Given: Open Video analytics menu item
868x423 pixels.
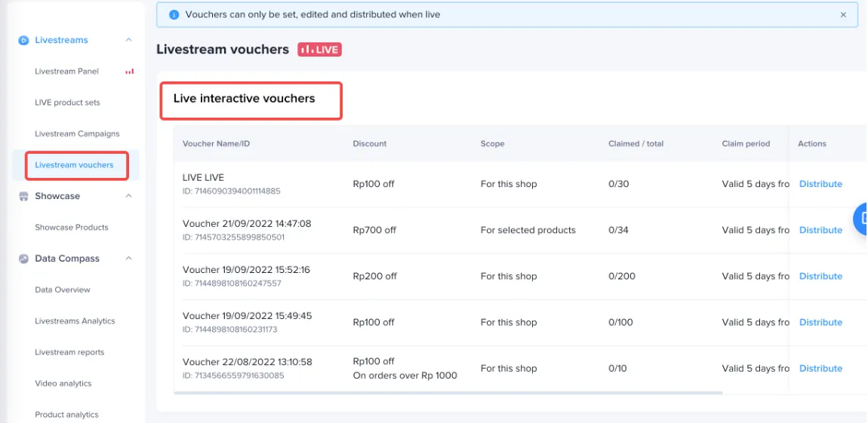Looking at the screenshot, I should 63,384.
